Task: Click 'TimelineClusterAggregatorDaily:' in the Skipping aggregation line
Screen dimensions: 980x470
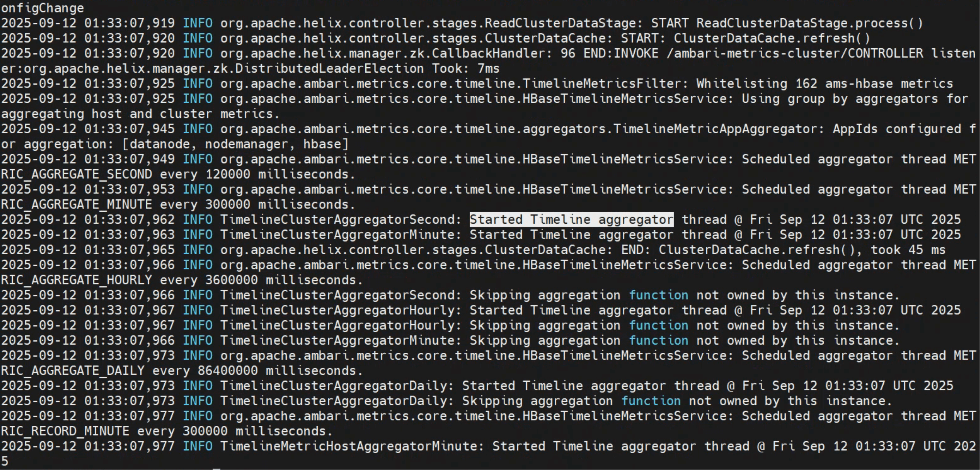Action: tap(337, 401)
